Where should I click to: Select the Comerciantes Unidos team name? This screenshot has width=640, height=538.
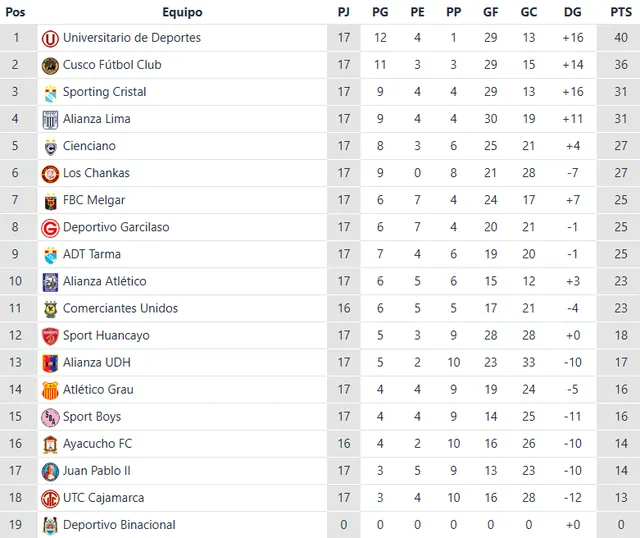tap(120, 308)
